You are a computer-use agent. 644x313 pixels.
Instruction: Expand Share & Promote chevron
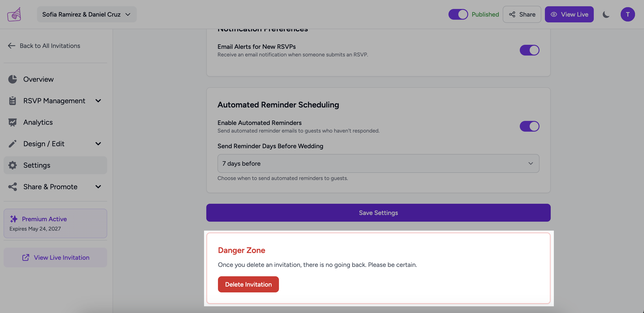click(98, 187)
